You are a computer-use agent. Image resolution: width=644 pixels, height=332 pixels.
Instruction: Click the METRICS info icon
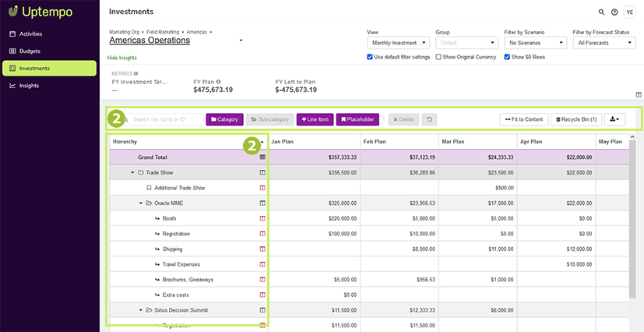tap(135, 73)
